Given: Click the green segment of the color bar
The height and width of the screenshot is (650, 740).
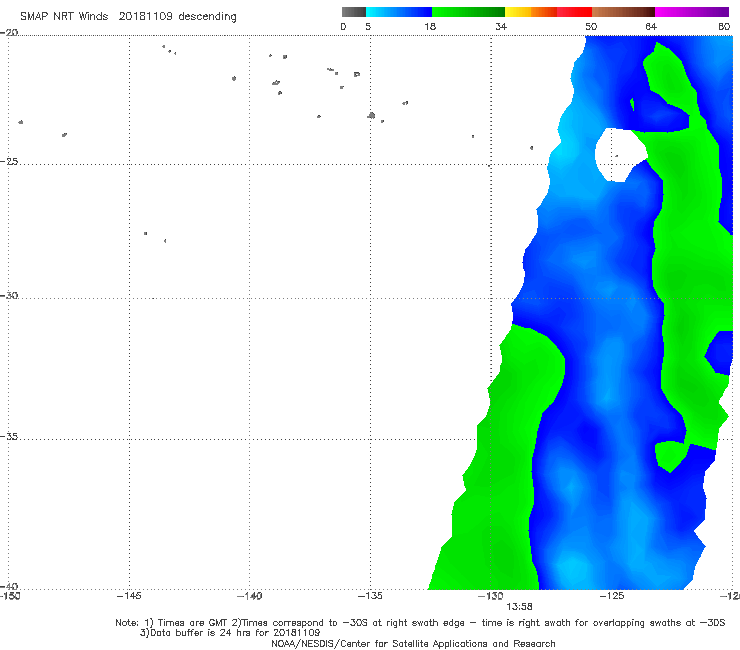Looking at the screenshot, I should (x=468, y=12).
